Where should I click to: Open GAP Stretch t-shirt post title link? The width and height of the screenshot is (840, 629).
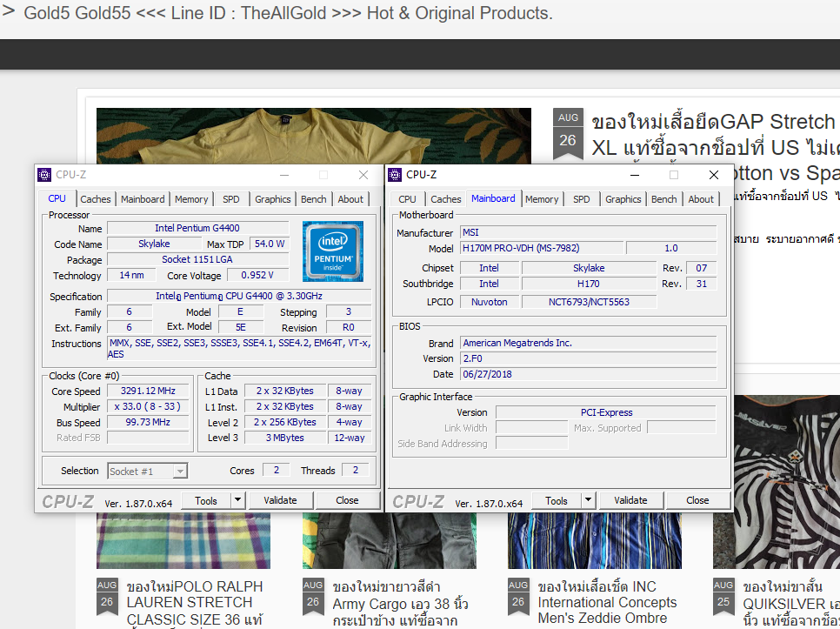[x=715, y=147]
